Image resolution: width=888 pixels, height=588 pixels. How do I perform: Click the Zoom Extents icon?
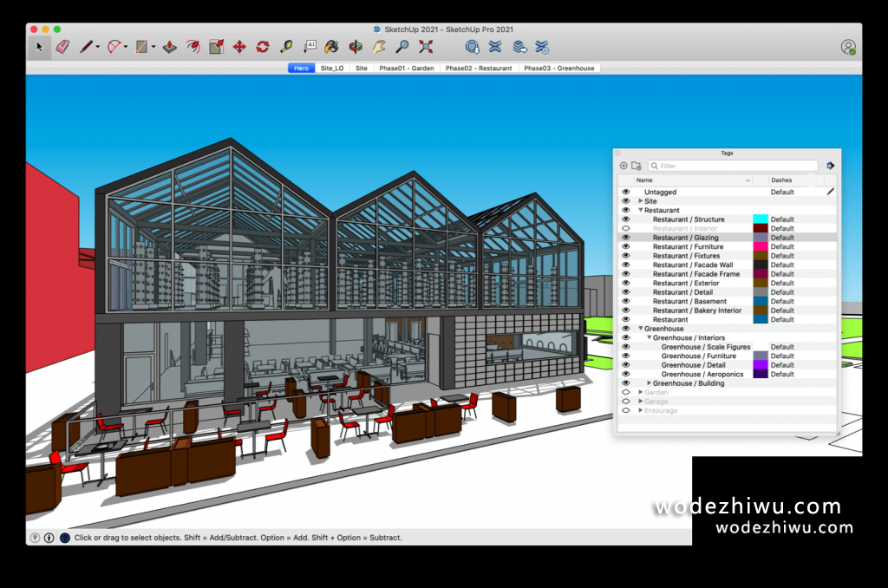tap(426, 47)
